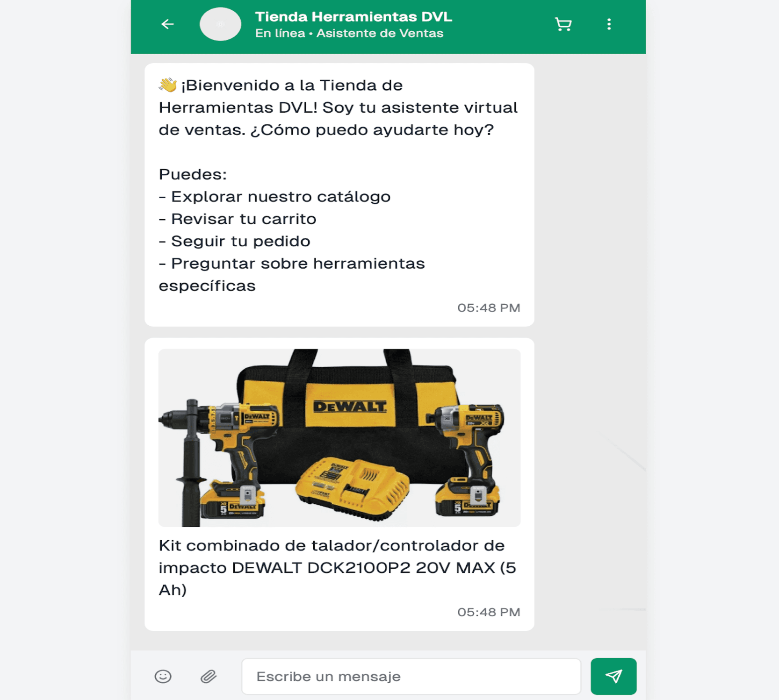Open the three-dot more options menu
The width and height of the screenshot is (779, 700).
pos(608,24)
